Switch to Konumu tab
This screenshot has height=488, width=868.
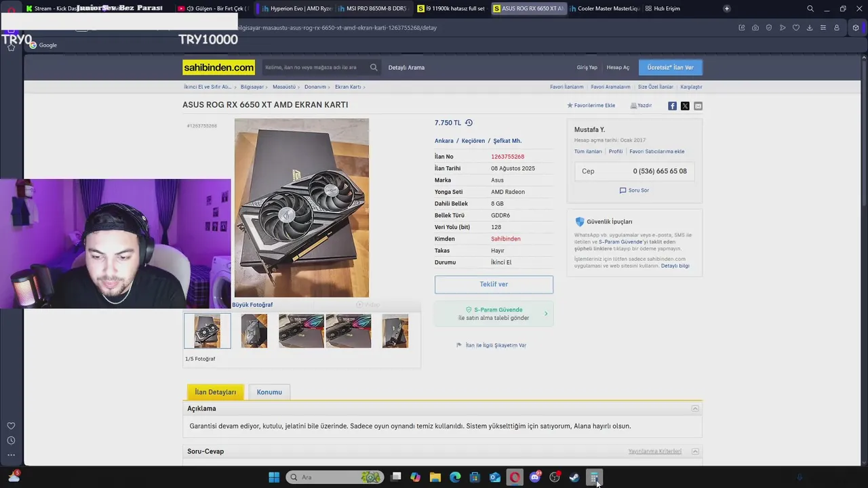(x=269, y=392)
